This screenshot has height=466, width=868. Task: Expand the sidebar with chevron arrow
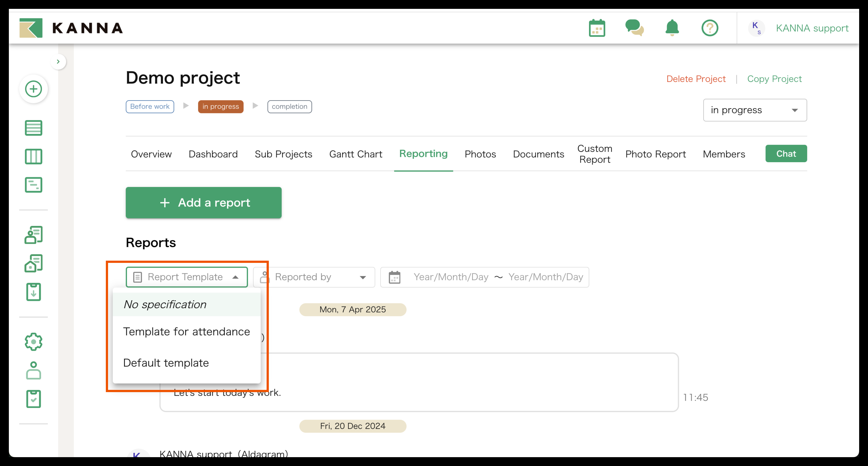click(58, 62)
